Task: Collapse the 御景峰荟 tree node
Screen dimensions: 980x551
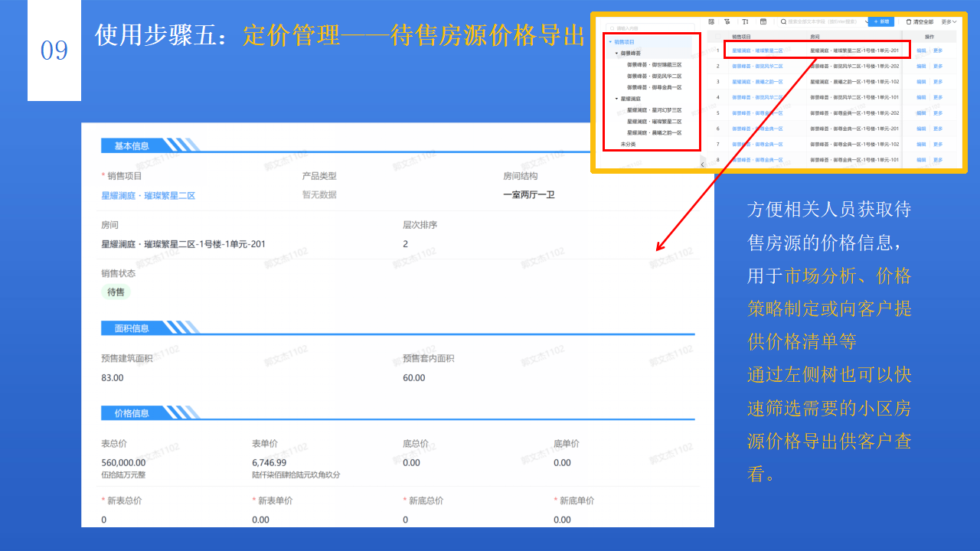Action: 616,52
